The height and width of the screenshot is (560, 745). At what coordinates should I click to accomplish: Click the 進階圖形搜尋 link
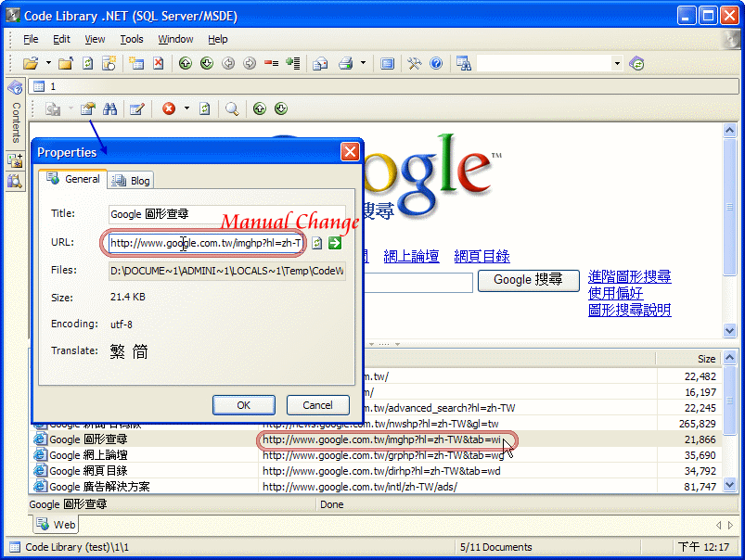[630, 276]
